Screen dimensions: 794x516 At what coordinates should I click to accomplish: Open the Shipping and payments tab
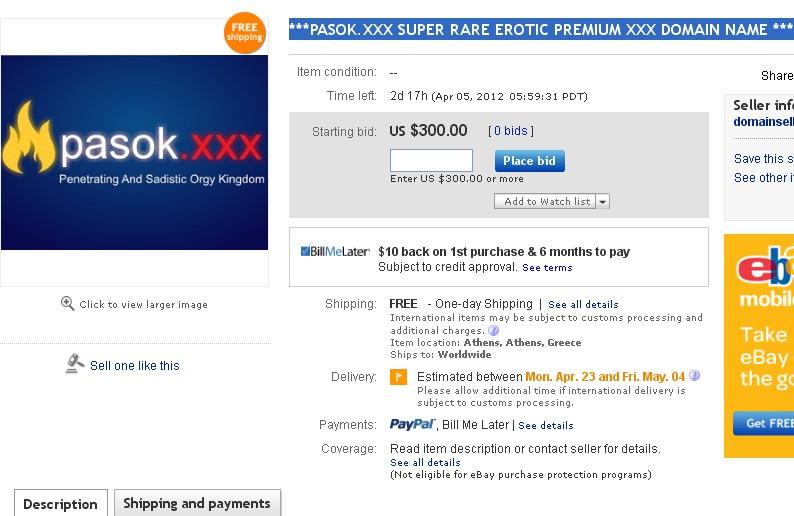point(197,503)
